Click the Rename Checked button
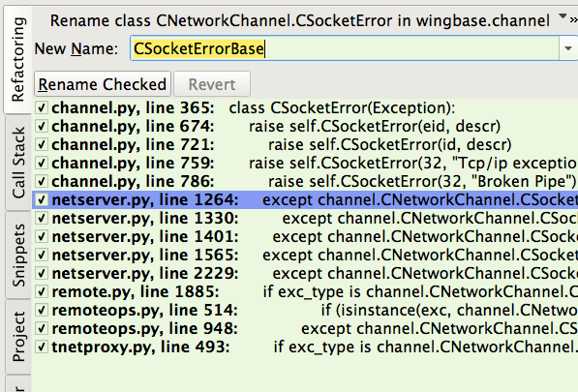This screenshot has height=392, width=578. point(102,84)
